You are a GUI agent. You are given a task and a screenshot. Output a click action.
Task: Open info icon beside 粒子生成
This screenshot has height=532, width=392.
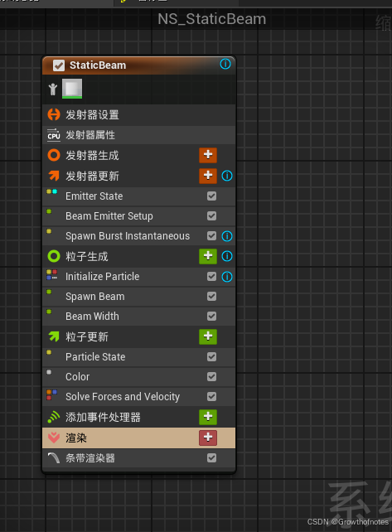[227, 256]
